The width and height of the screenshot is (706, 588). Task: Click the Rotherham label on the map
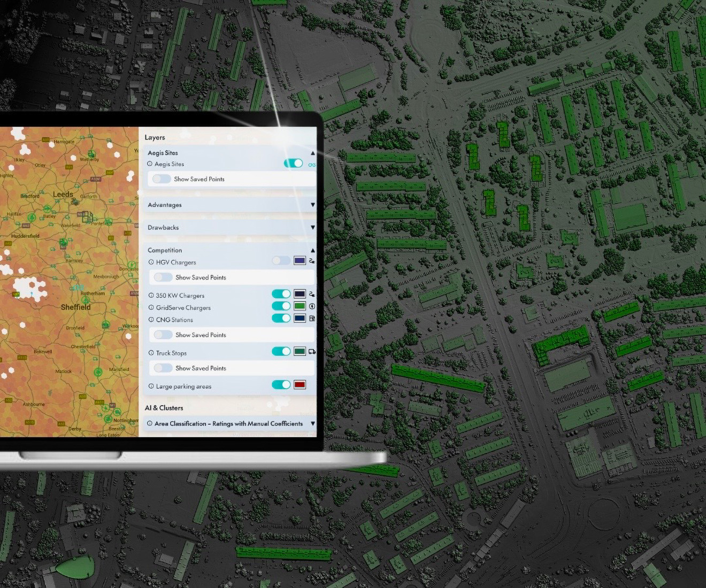point(93,293)
